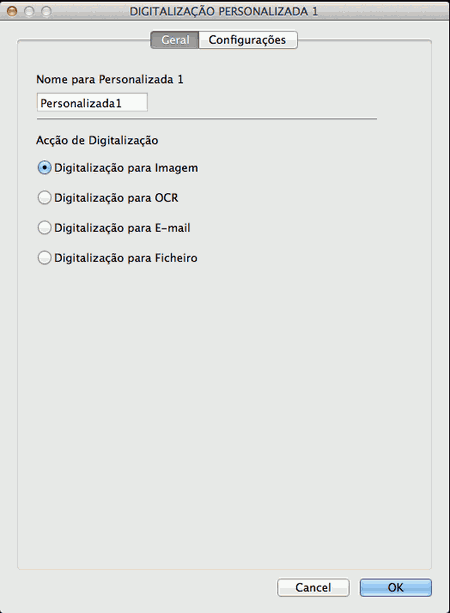Image resolution: width=450 pixels, height=613 pixels.
Task: Click the 'Digitalização para Imagem' label text
Action: [126, 168]
